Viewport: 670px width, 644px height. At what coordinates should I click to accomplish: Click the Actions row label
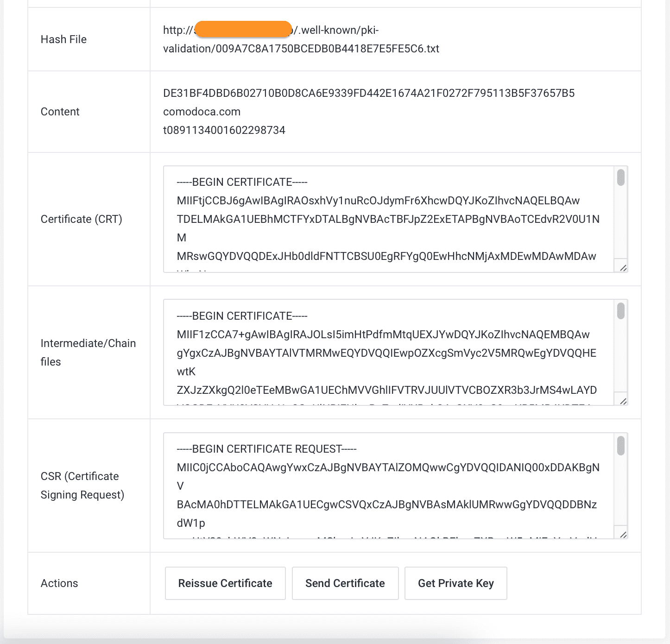[59, 583]
